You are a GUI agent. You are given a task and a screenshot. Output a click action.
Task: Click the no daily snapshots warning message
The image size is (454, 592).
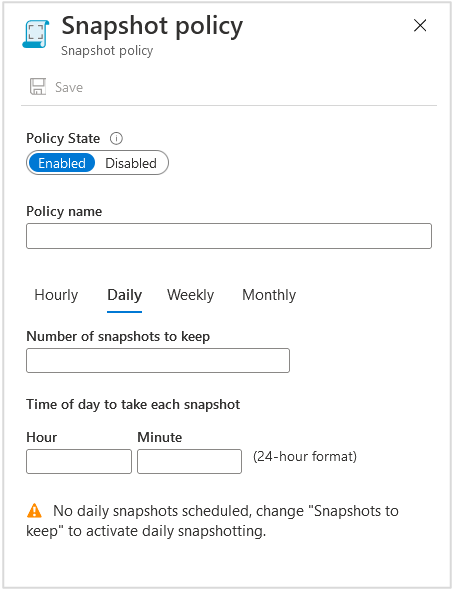point(212,521)
